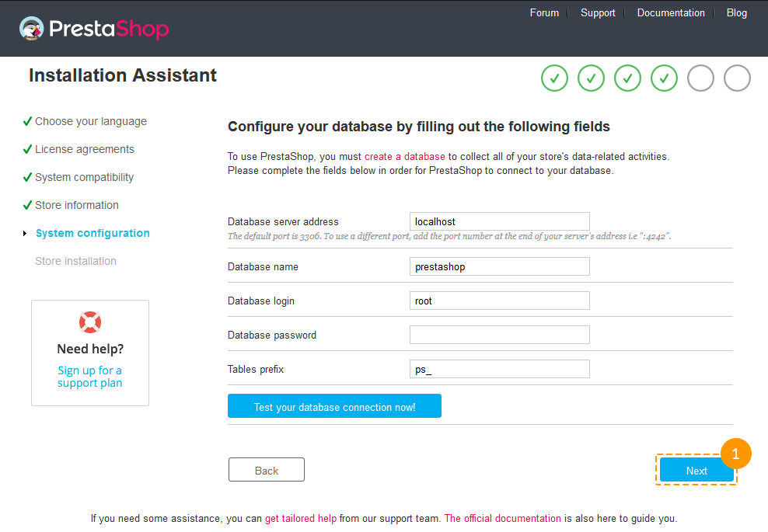Viewport: 768px width, 532px height.
Task: Click the PrestaShop puffin logo icon
Action: click(x=31, y=29)
